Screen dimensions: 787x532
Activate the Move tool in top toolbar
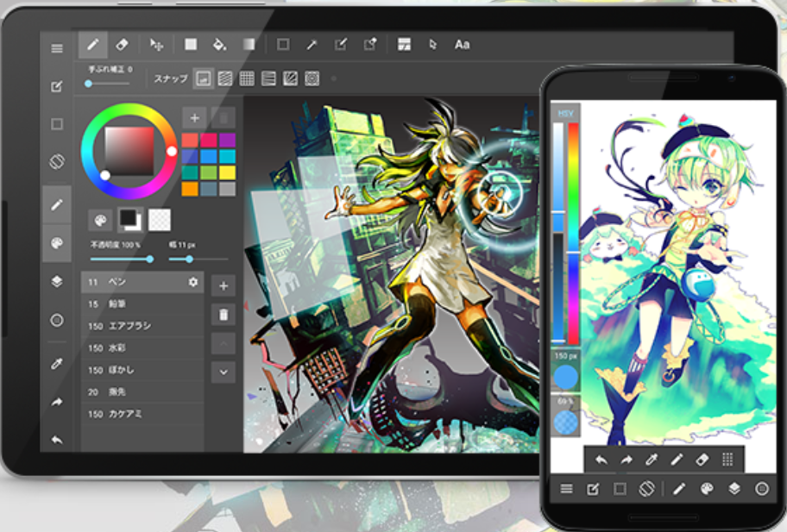[x=156, y=45]
